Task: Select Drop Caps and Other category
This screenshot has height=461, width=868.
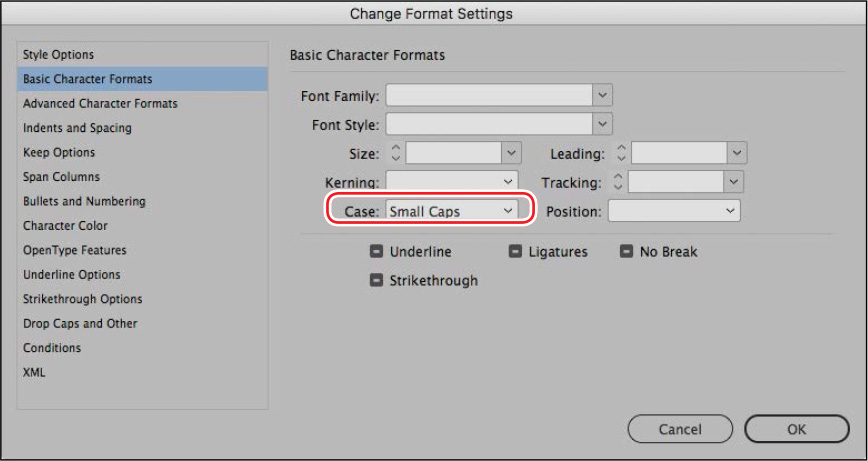Action: click(80, 323)
